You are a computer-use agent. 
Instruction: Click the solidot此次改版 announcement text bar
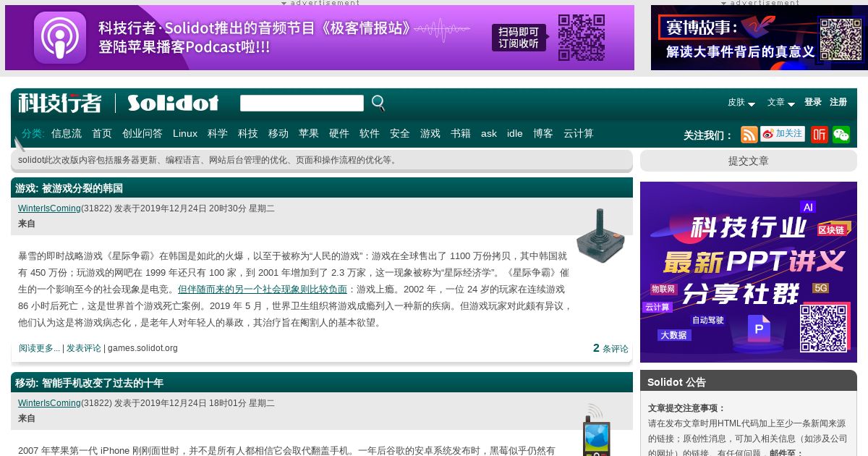[322, 160]
